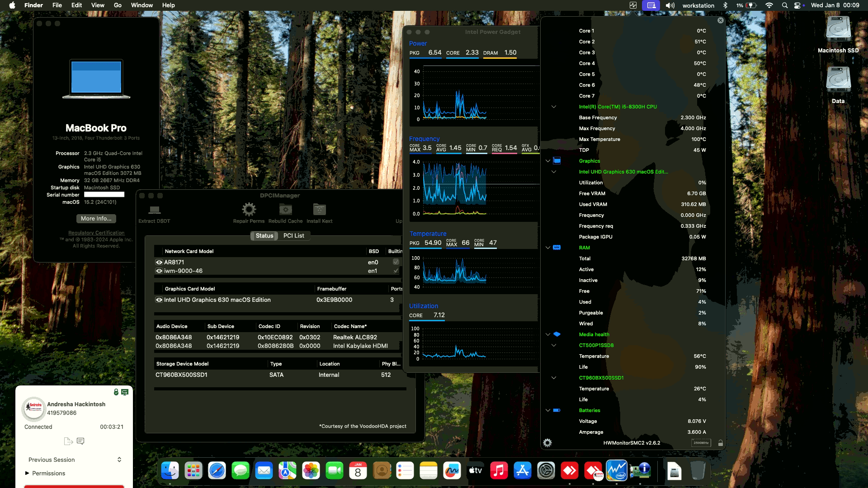The image size is (868, 488).
Task: Collapse the Batteries section in HWMonitor
Action: coord(548,410)
